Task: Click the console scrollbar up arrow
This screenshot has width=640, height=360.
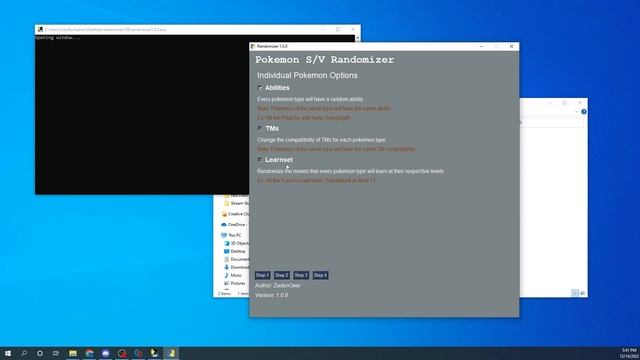Action: point(358,38)
